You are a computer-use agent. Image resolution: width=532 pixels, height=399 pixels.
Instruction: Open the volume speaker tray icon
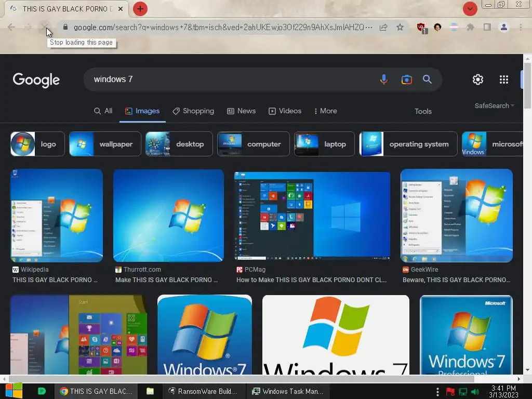pyautogui.click(x=475, y=392)
